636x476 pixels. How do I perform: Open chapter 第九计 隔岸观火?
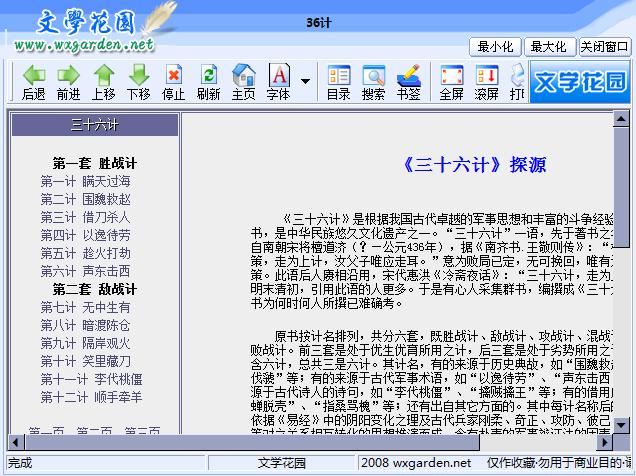85,343
